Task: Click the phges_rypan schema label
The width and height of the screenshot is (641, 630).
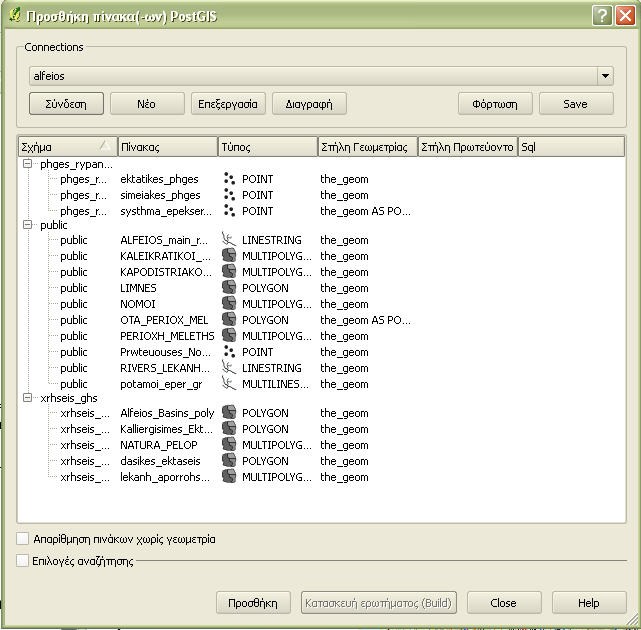Action: coord(76,164)
